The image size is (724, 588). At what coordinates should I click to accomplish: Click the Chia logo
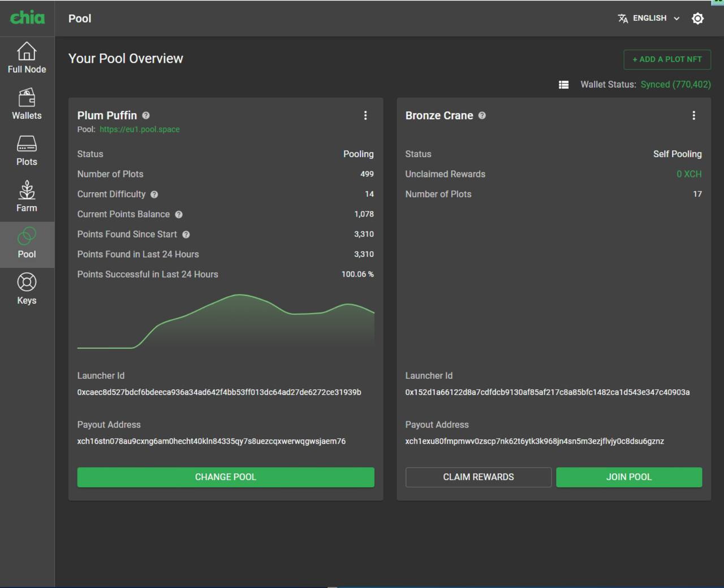point(27,18)
